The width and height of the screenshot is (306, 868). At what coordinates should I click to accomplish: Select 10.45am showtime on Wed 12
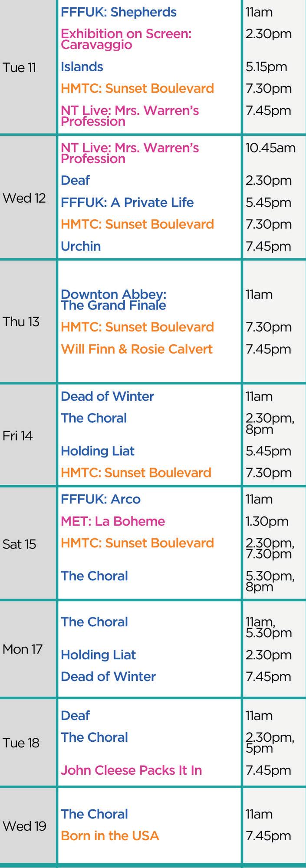270,148
